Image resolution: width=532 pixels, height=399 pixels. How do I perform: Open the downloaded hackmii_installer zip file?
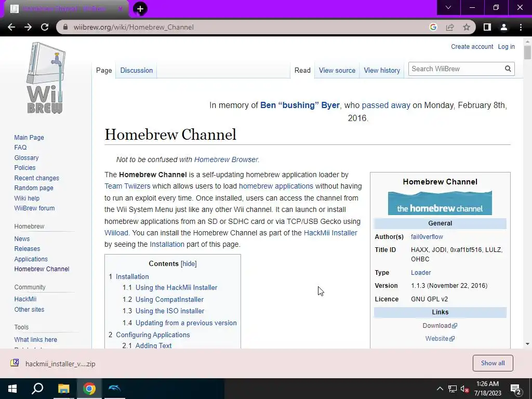pyautogui.click(x=53, y=364)
